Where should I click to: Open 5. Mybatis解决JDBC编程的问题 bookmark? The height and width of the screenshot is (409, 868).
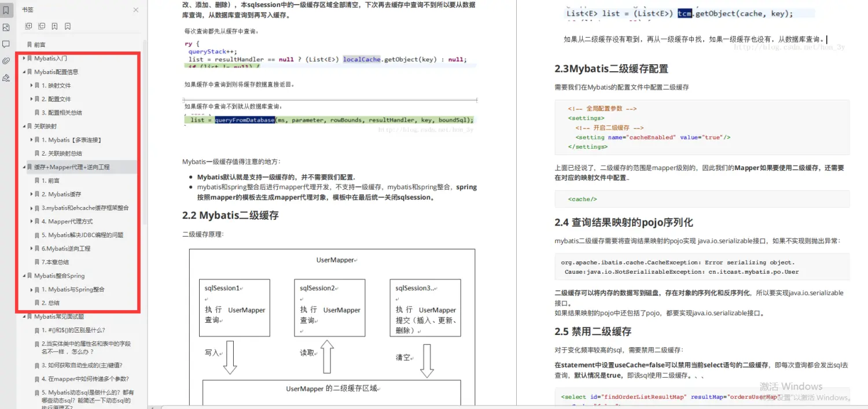(x=82, y=235)
